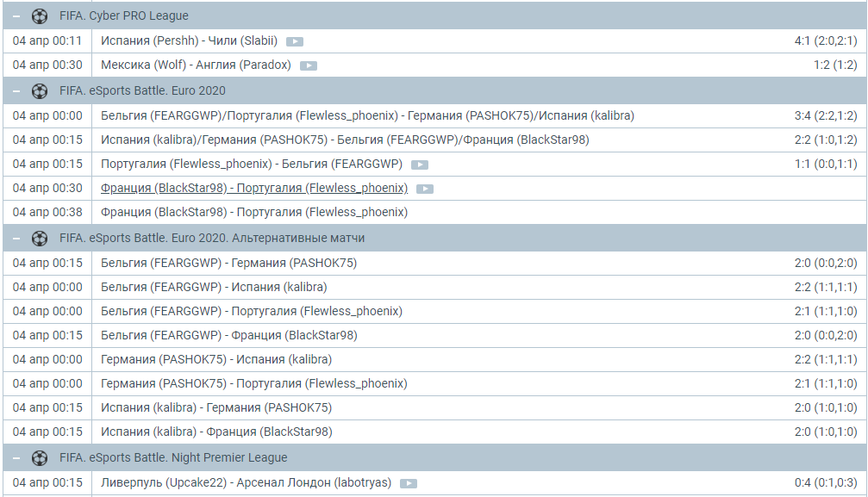This screenshot has width=868, height=497.
Task: Click score 2:0 (1:0,1:0) for Испания - Франция
Action: click(x=826, y=432)
